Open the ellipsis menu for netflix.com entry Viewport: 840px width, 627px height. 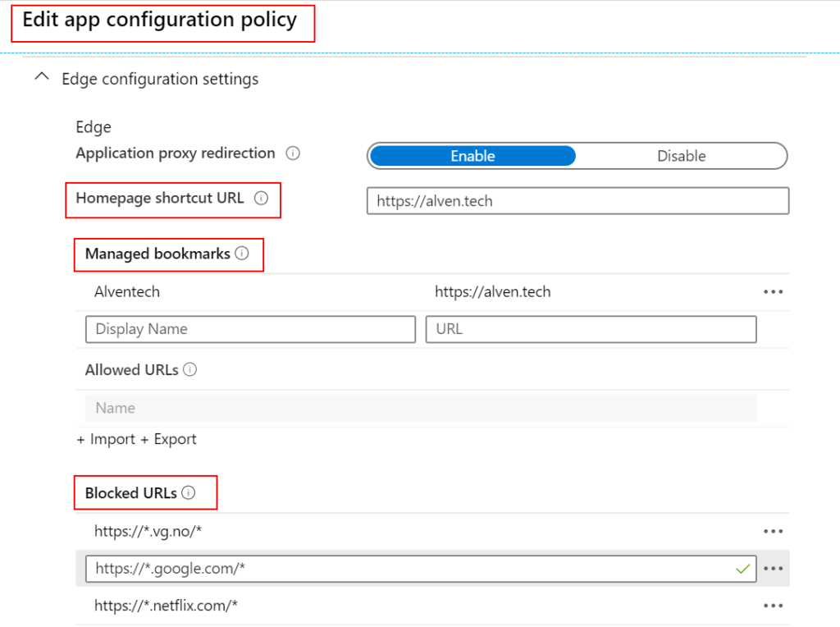[772, 605]
